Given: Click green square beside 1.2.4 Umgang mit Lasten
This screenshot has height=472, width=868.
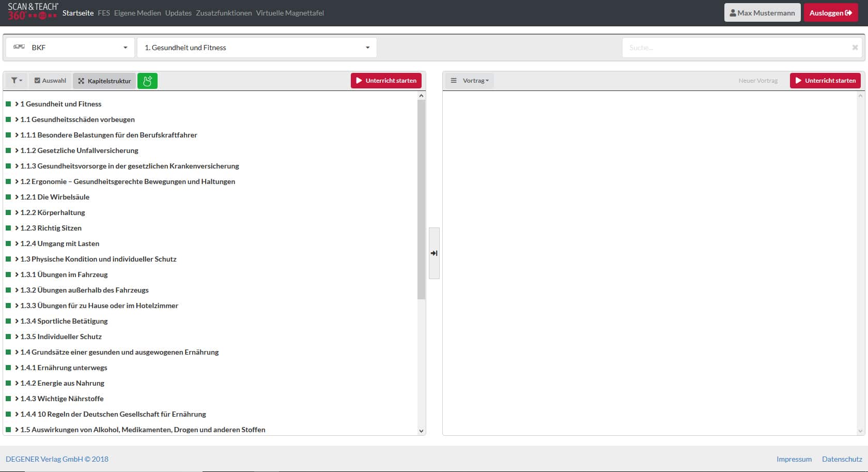Looking at the screenshot, I should pos(8,243).
